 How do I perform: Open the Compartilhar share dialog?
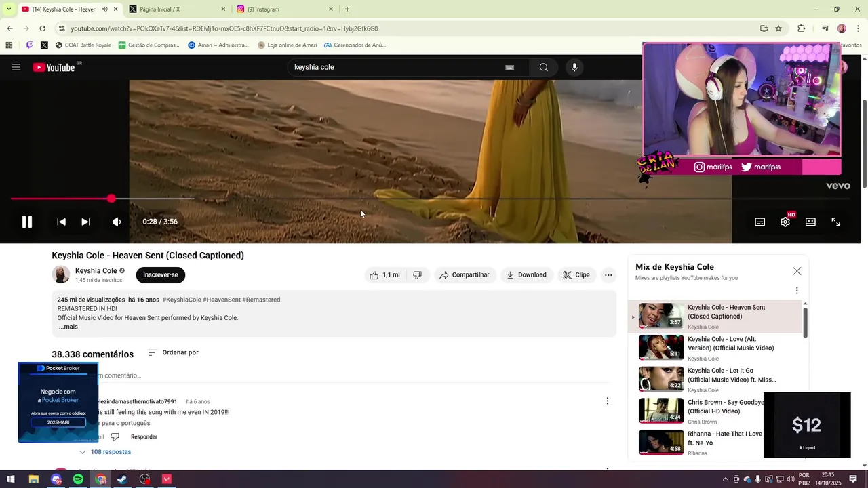click(465, 275)
